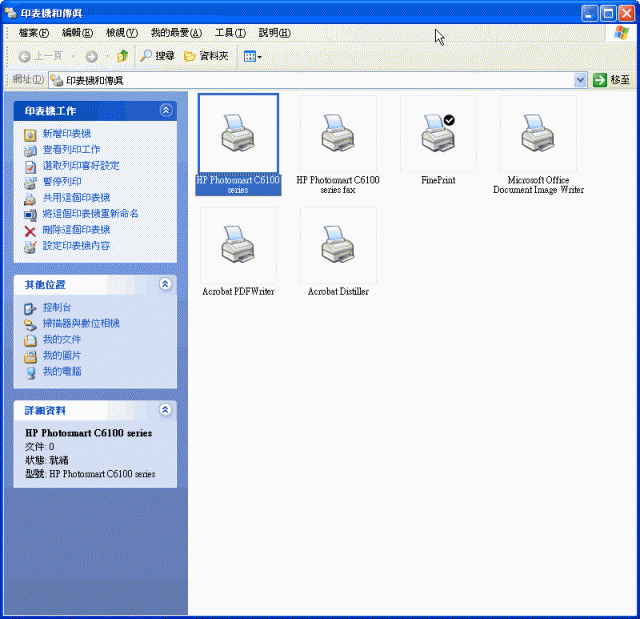The width and height of the screenshot is (640, 619).
Task: Collapse the 詳細資料 panel
Action: pos(165,410)
